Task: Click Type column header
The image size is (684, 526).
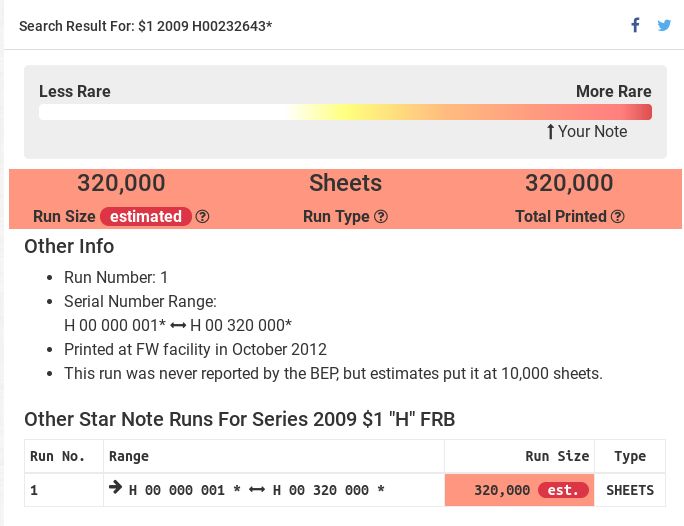Action: tap(630, 456)
